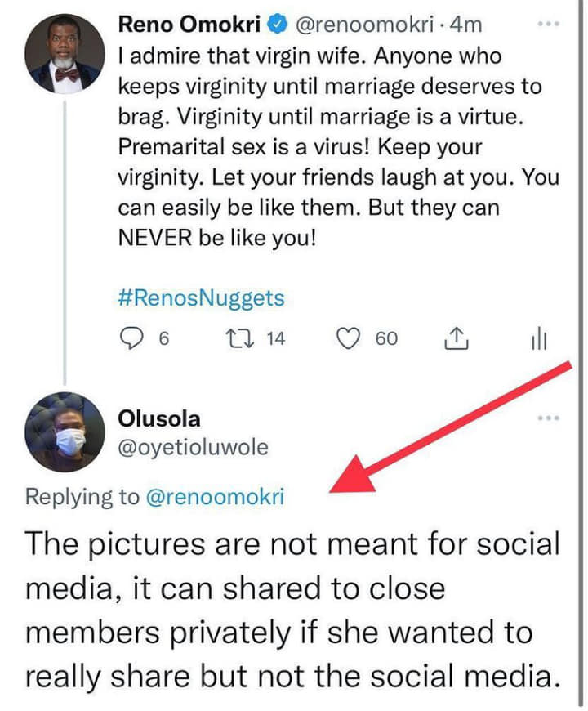This screenshot has width=588, height=711.
Task: Visit the @oyetioluwole handle
Action: click(193, 447)
